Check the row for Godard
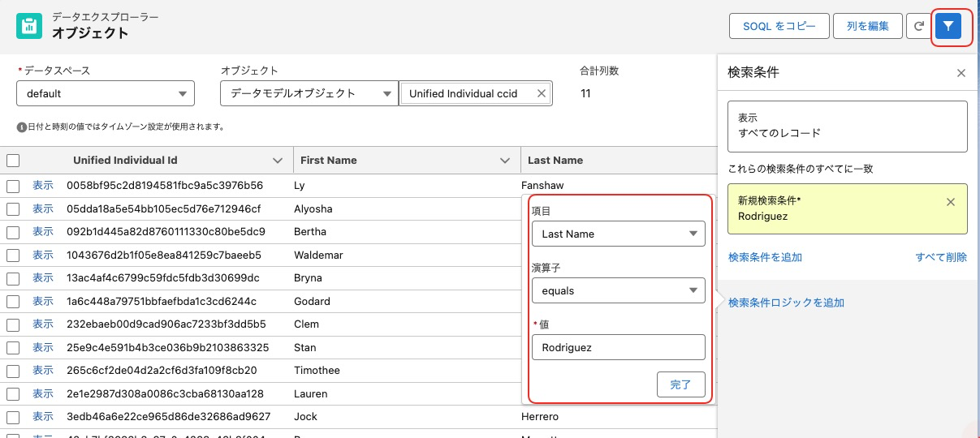 (13, 301)
